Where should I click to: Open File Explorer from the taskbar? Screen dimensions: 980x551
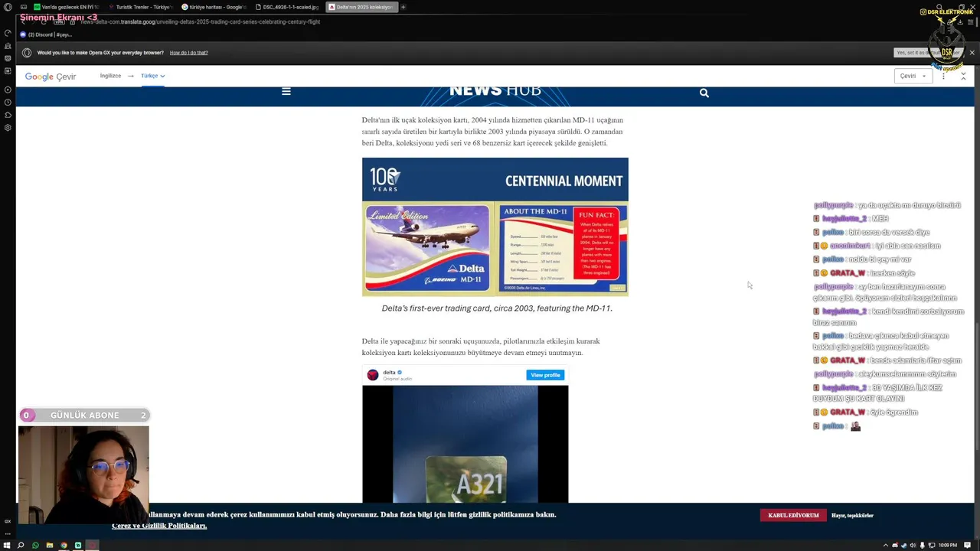click(x=50, y=545)
